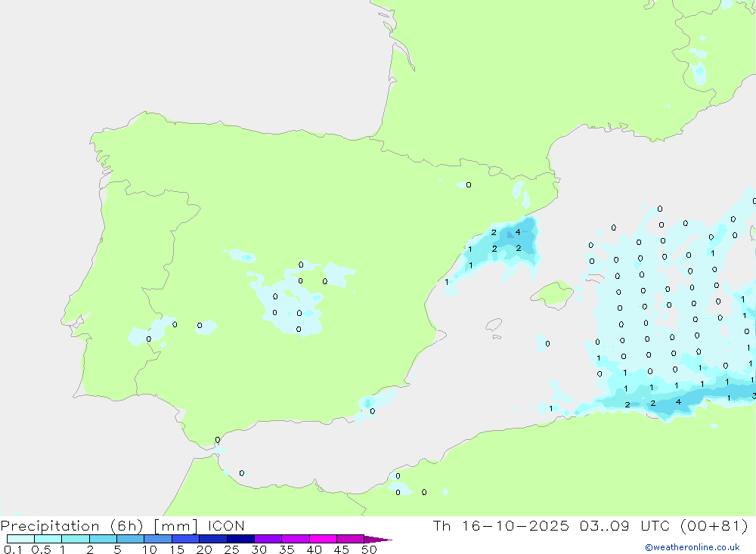The image size is (756, 554).
Task: Click the '0.5' legend scale label
Action: (41, 549)
